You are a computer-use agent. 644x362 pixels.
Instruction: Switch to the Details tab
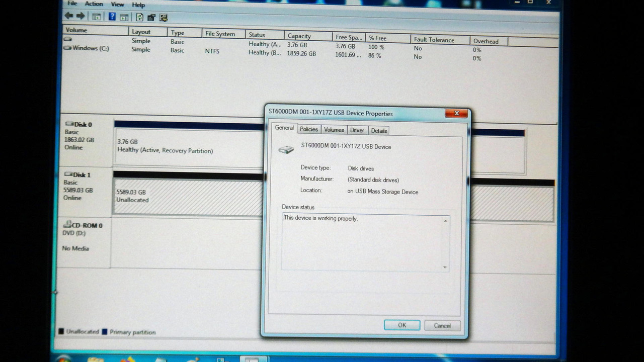(x=379, y=131)
